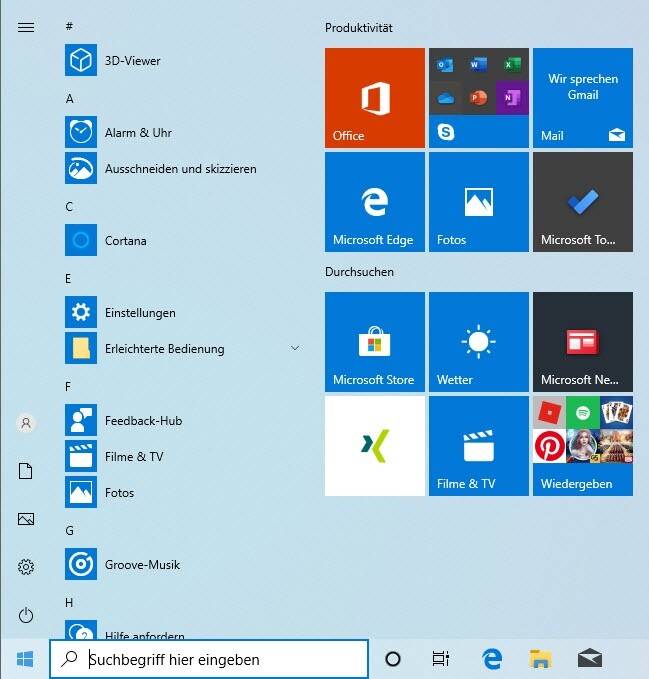Image resolution: width=649 pixels, height=679 pixels.
Task: Click the Office tile
Action: pos(375,98)
